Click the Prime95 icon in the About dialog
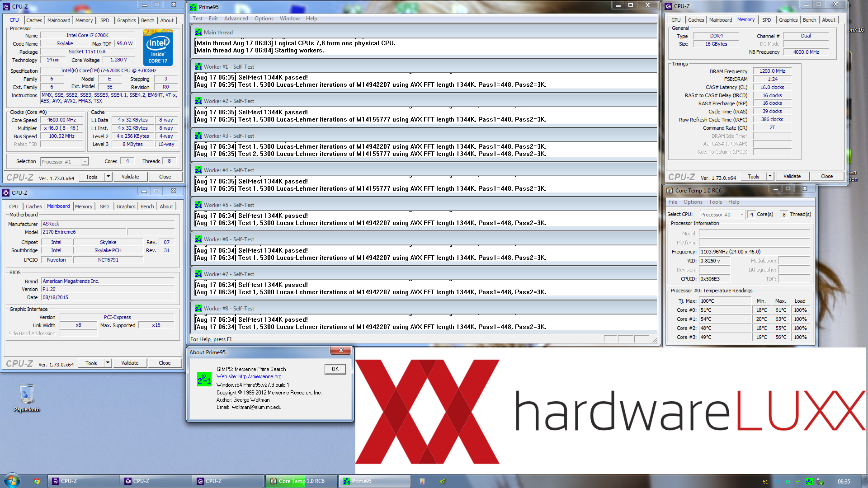This screenshot has height=488, width=868. tap(204, 379)
